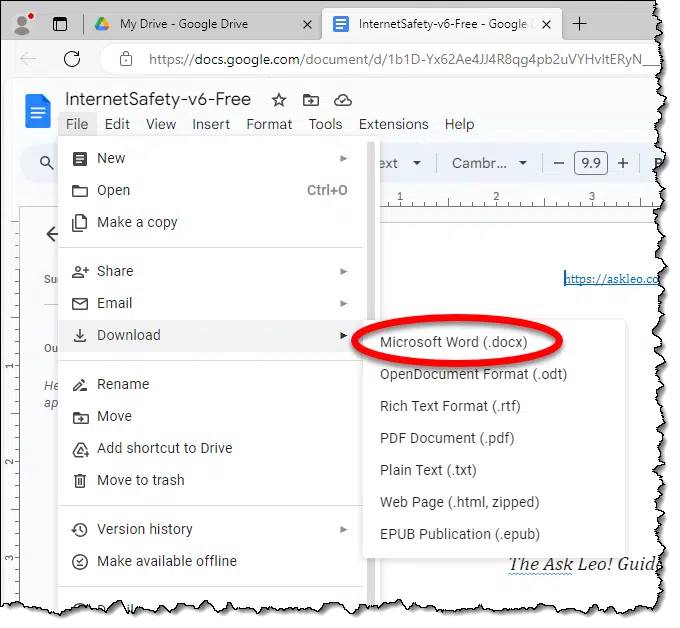This screenshot has height=628, width=680.
Task: Click the outline back arrow in sidebar
Action: (x=52, y=234)
